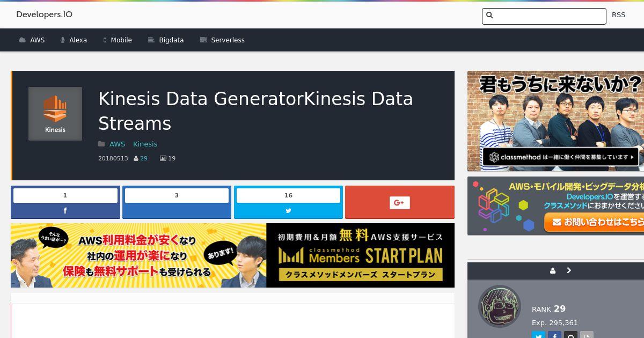This screenshot has width=644, height=338.
Task: Open the Kinesis Data Generator article title
Action: (255, 111)
